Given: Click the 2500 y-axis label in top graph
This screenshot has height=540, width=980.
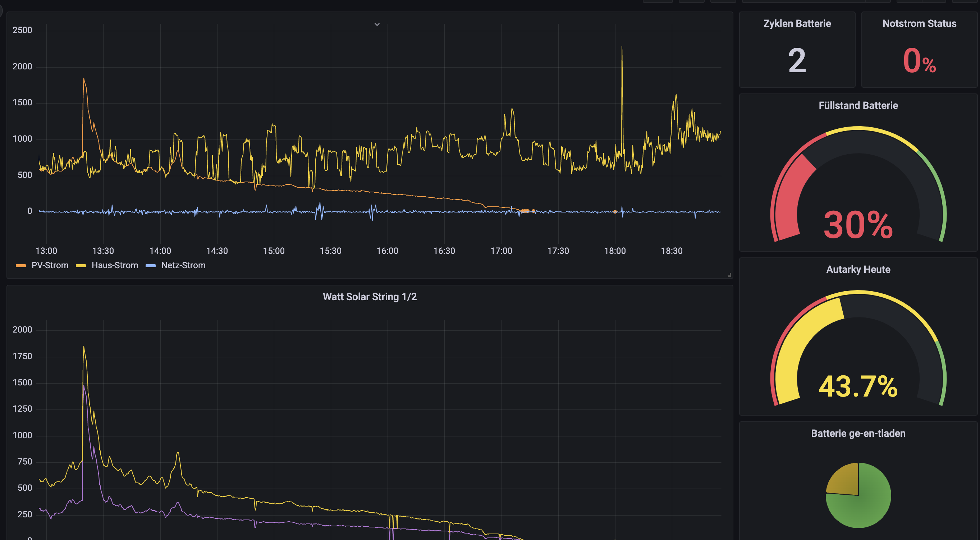Looking at the screenshot, I should pos(22,30).
